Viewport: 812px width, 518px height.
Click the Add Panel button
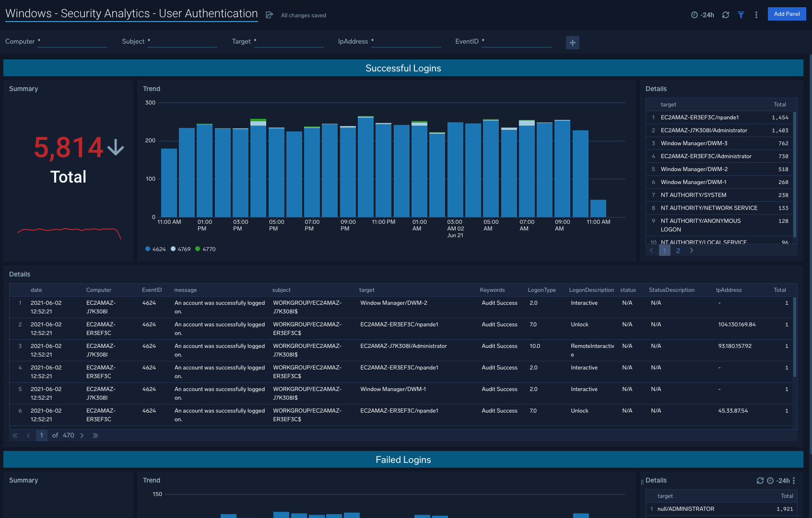point(787,14)
